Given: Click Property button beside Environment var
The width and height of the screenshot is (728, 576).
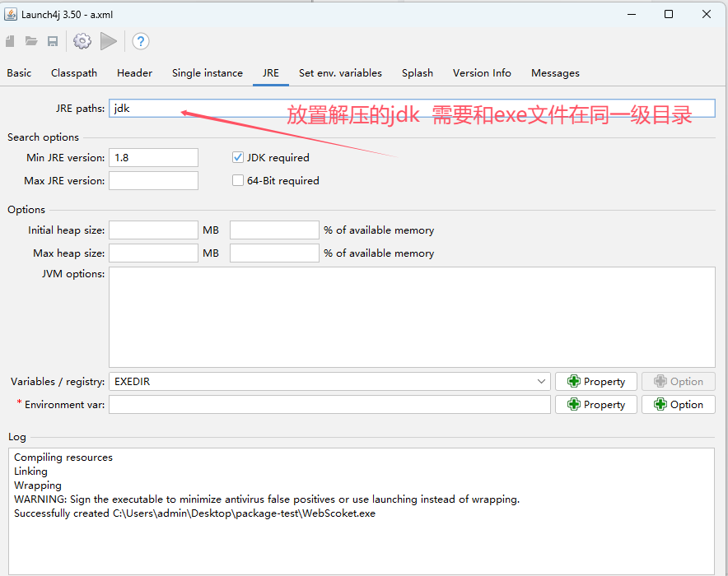Looking at the screenshot, I should (596, 404).
